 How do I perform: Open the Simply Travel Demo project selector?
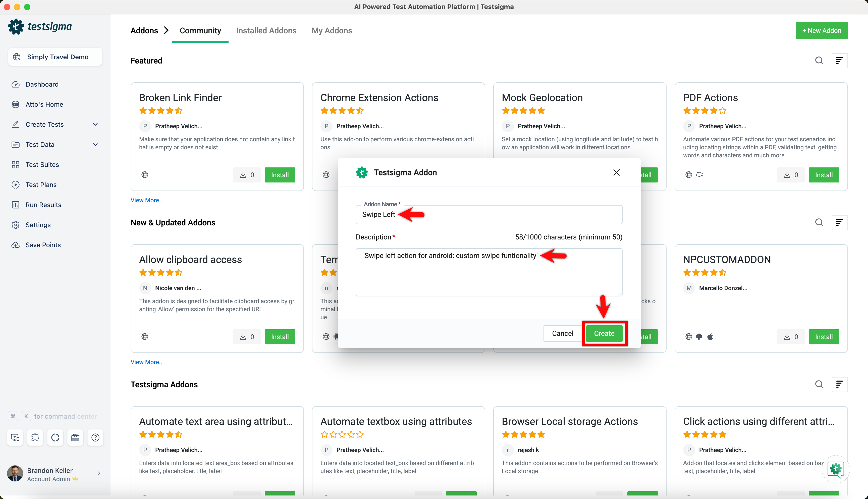point(55,57)
